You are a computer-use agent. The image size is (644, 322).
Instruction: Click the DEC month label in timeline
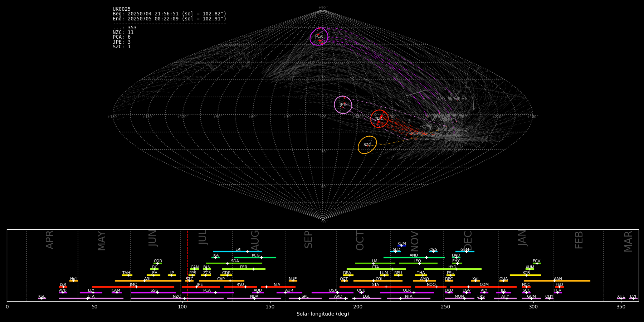[x=468, y=240]
